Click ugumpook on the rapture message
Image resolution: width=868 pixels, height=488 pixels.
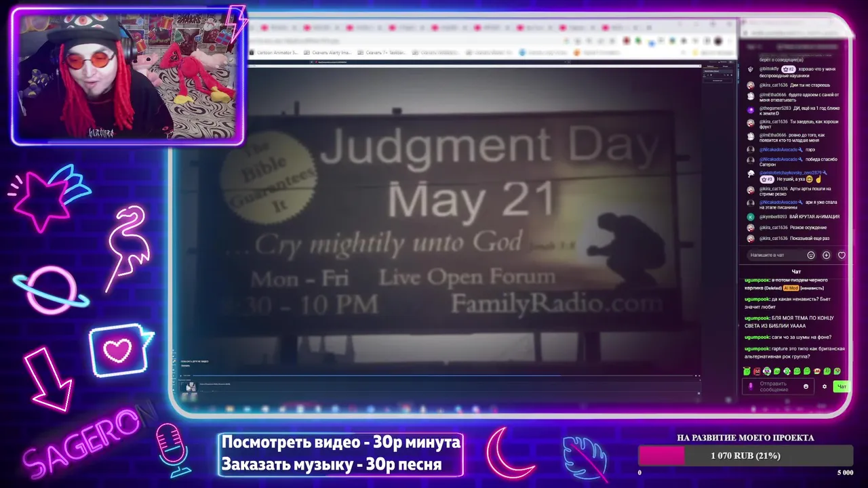(x=757, y=348)
